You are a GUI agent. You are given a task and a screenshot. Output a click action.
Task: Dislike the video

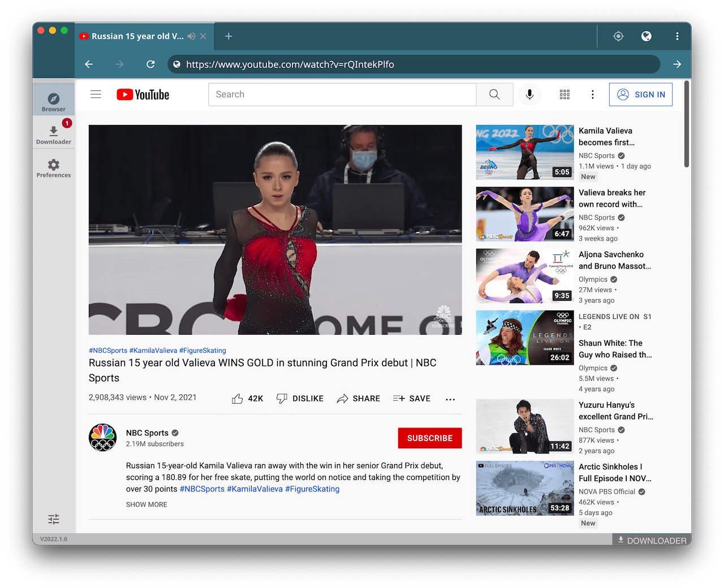300,399
